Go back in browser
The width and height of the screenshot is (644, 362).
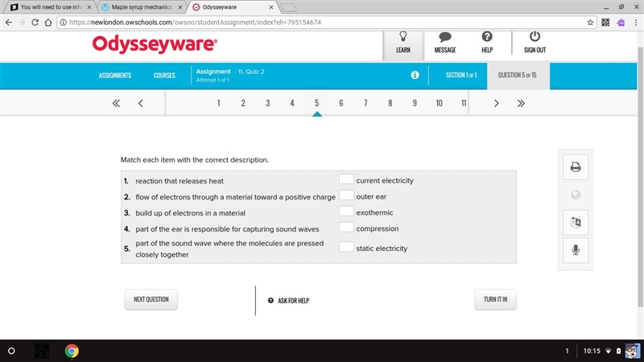click(x=9, y=23)
